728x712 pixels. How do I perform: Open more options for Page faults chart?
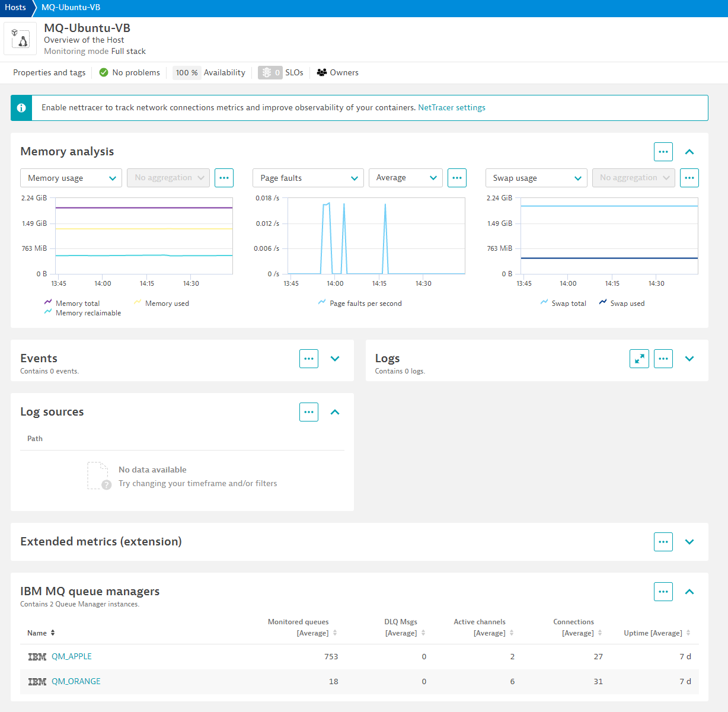tap(456, 178)
